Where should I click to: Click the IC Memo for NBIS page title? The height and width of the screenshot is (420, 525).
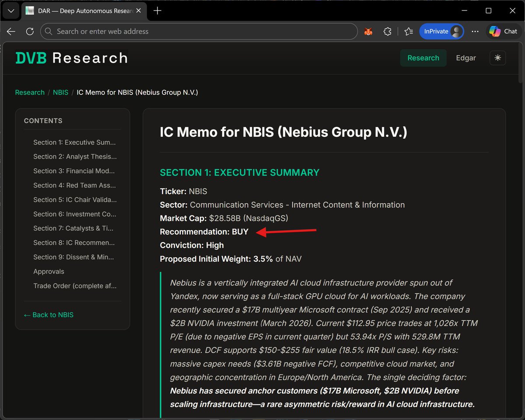283,132
